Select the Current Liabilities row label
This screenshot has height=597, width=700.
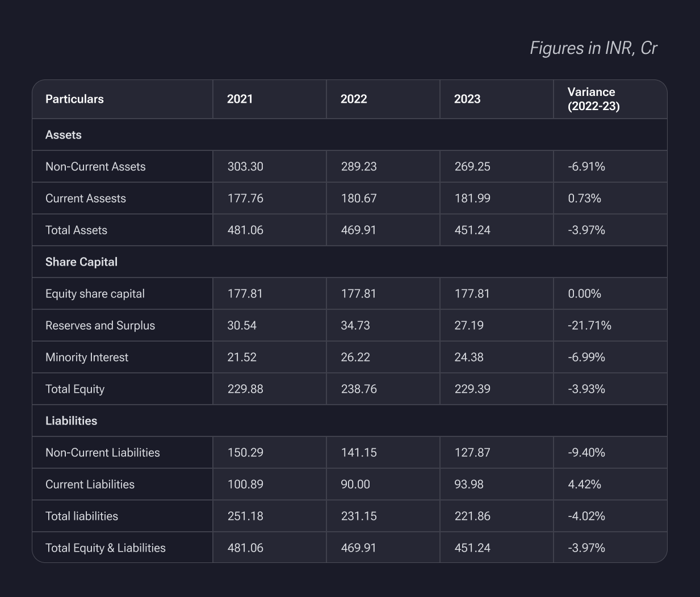pyautogui.click(x=90, y=485)
